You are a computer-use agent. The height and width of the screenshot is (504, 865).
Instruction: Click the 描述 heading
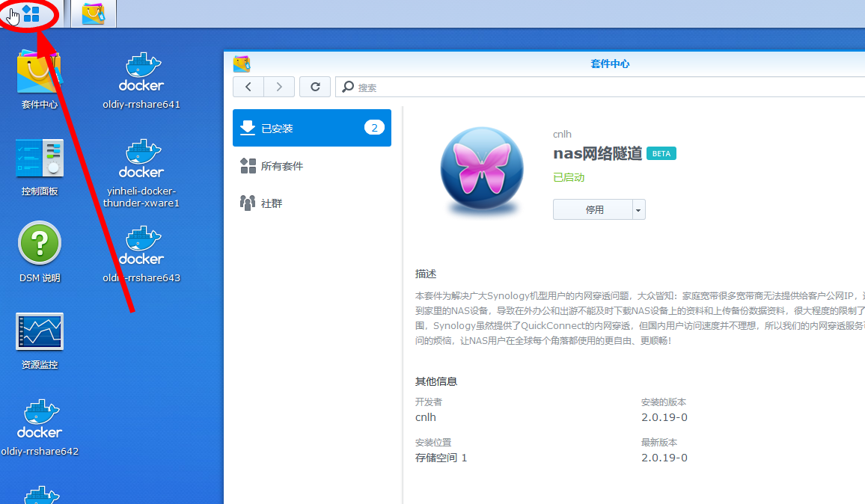click(x=426, y=274)
